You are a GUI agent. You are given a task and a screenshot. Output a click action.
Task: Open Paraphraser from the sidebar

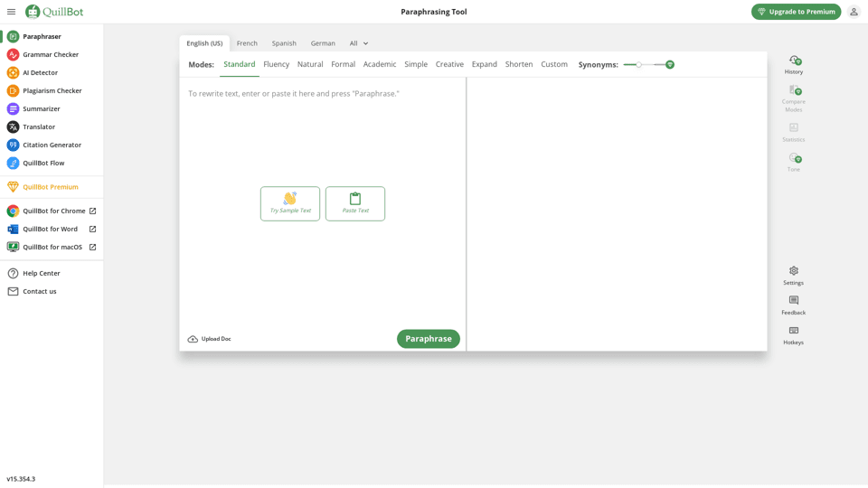click(x=52, y=36)
